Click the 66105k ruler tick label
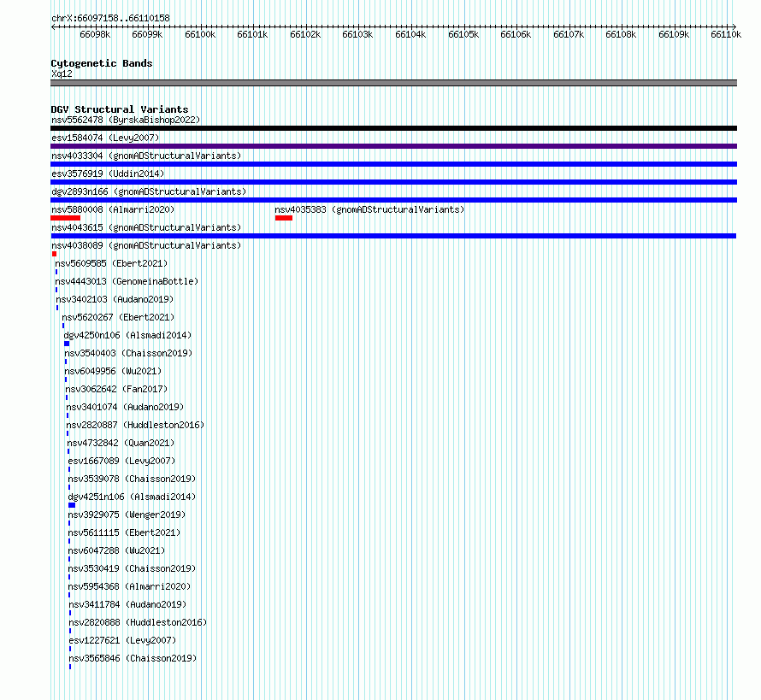The image size is (761, 700). (x=463, y=34)
